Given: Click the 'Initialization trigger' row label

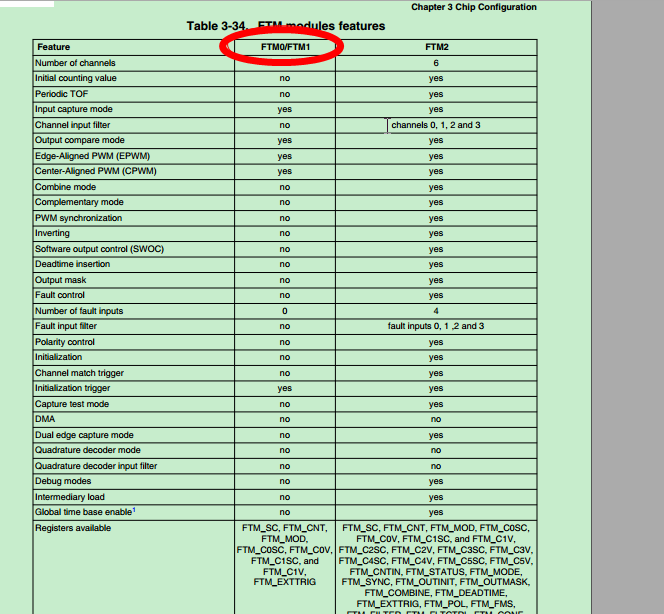Looking at the screenshot, I should [x=72, y=388].
